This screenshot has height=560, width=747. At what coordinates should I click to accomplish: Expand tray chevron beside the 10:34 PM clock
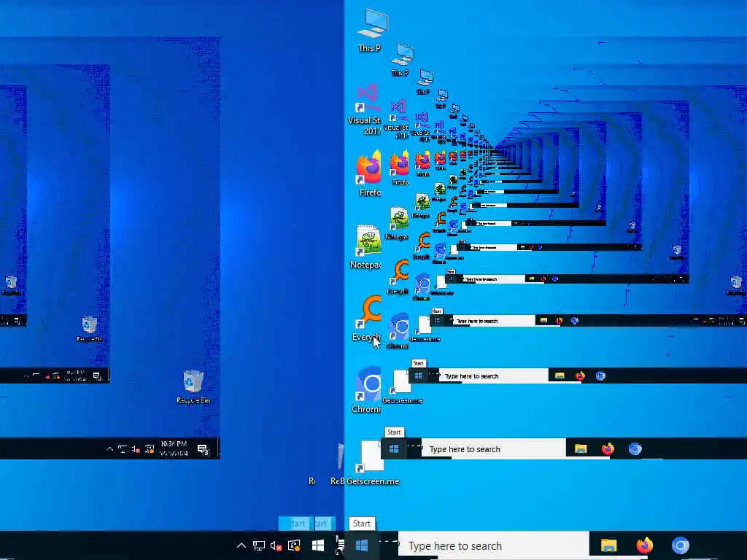(x=109, y=448)
